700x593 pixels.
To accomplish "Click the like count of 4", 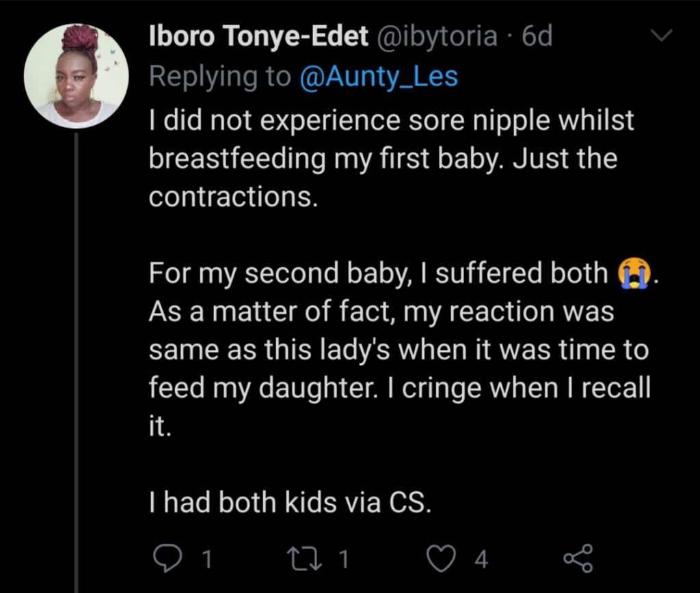I will coord(481,560).
